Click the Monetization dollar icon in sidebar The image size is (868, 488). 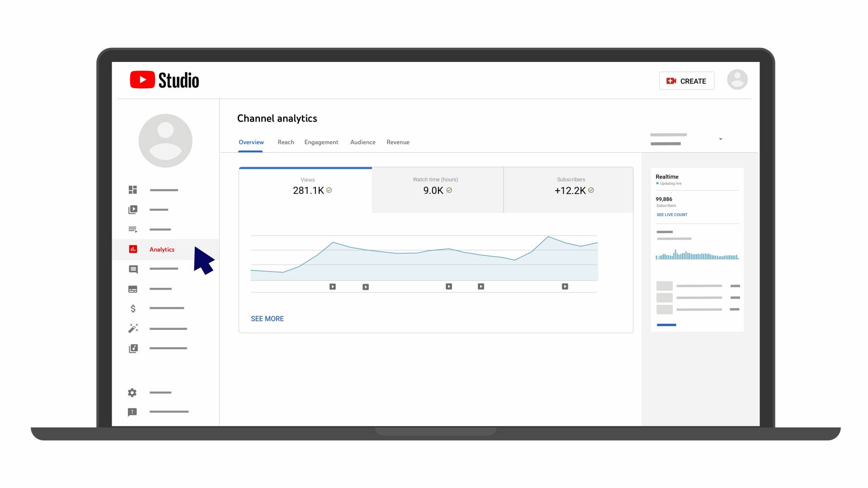[132, 309]
